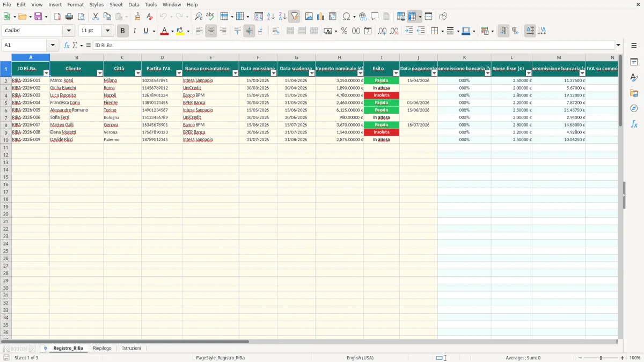
Task: Click the formula equals sign button
Action: (x=88, y=45)
